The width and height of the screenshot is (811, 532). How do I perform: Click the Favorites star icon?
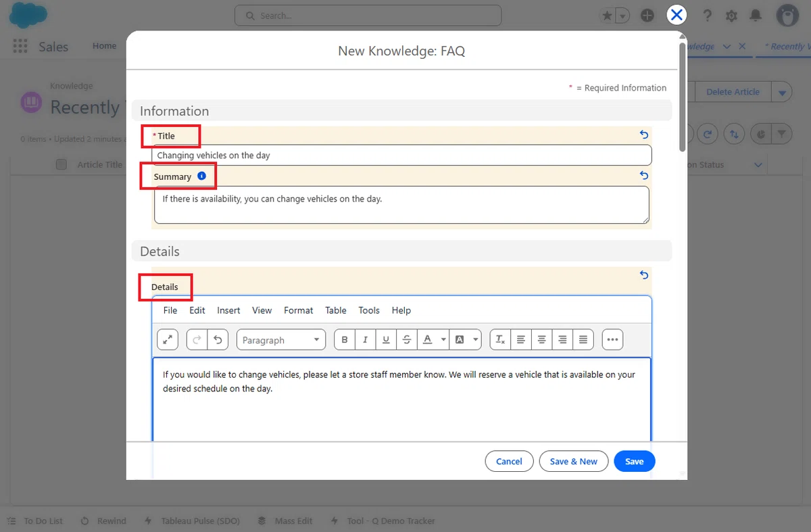coord(608,16)
